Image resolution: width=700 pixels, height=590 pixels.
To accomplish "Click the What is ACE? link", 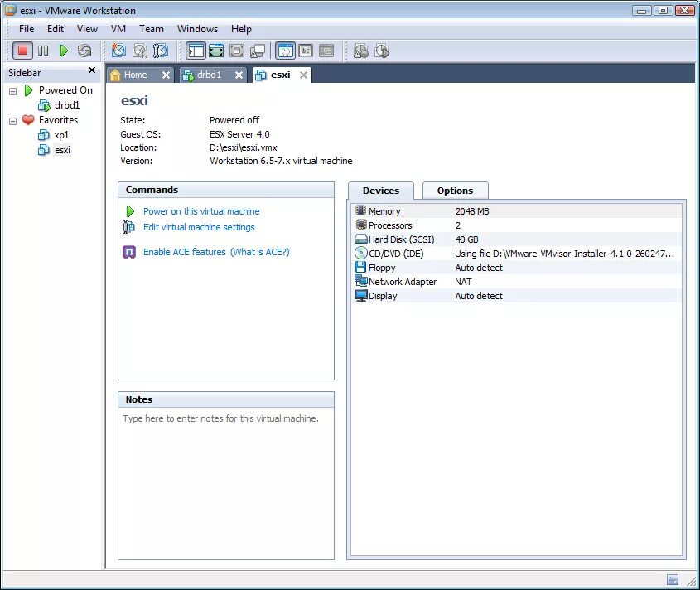I will [x=260, y=252].
